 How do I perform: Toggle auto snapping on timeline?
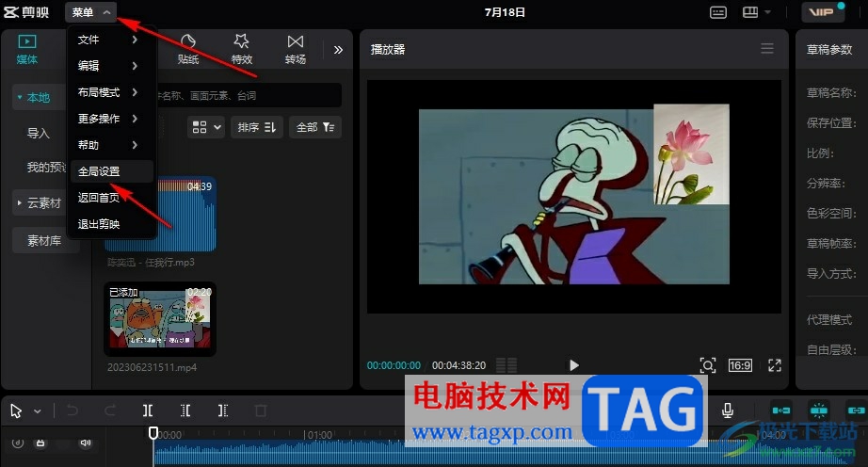point(819,411)
